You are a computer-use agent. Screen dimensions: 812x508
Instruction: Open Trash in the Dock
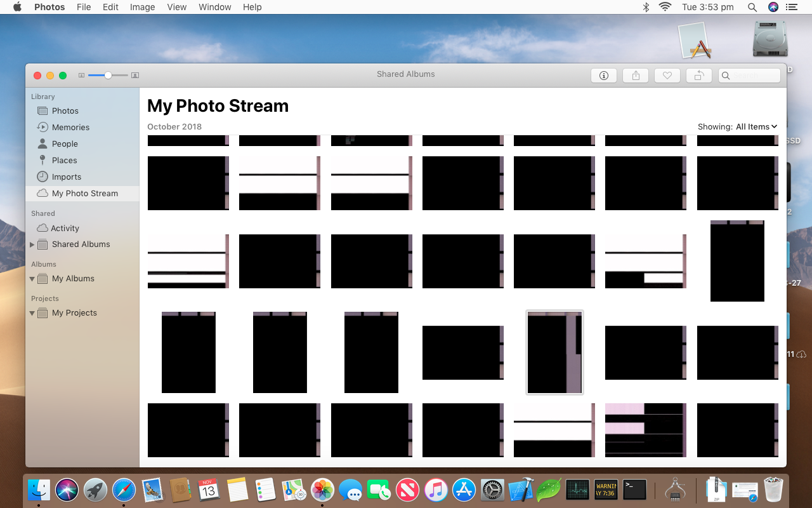click(774, 490)
